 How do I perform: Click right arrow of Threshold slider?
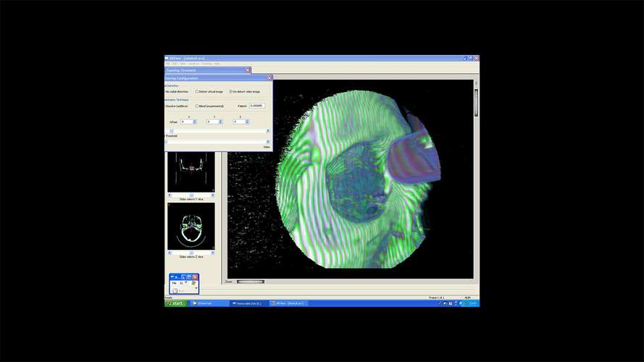point(268,142)
